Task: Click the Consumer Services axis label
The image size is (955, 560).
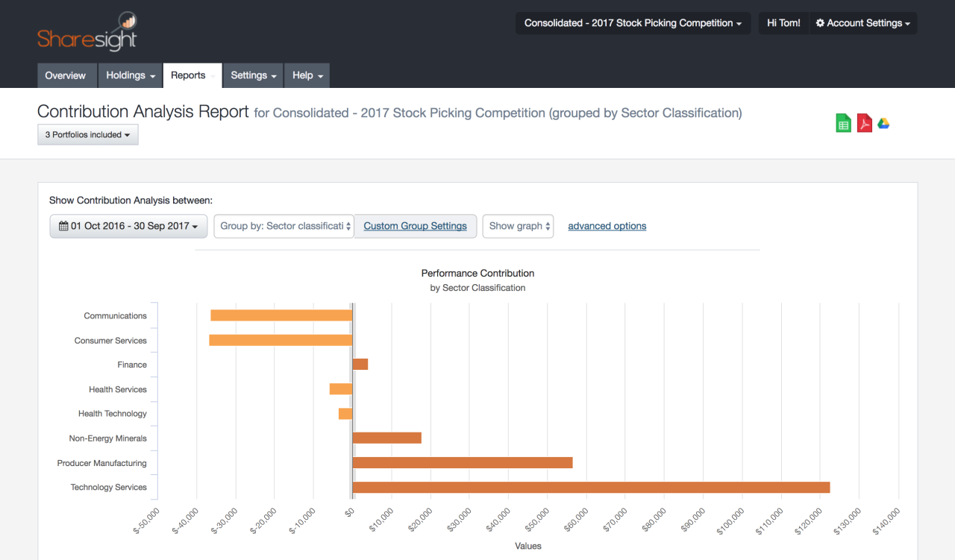Action: 110,341
